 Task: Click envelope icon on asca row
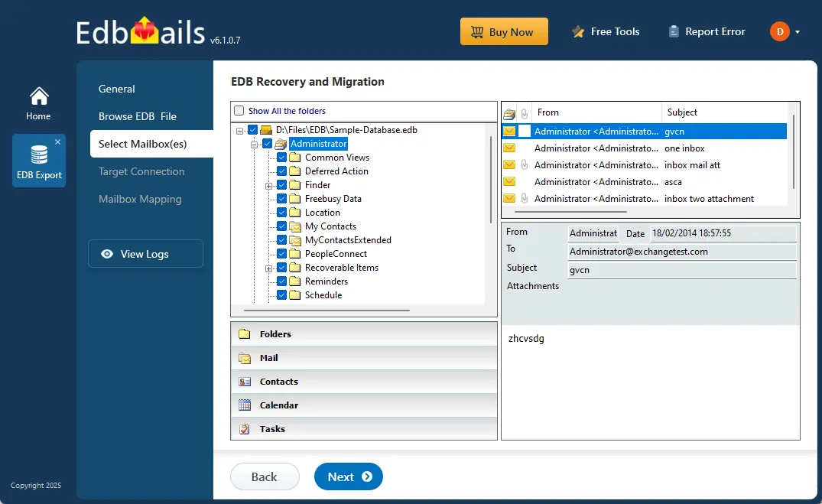click(x=509, y=181)
